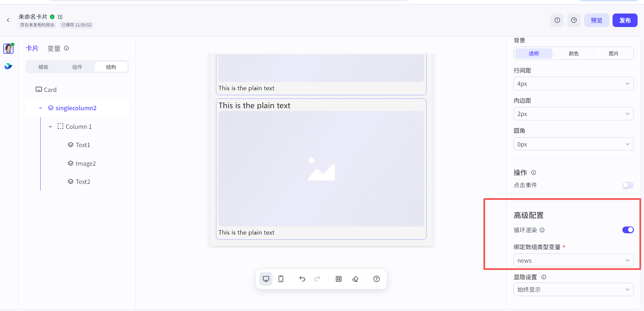This screenshot has height=311, width=644.
Task: Enable the 点击事件 toggle
Action: click(628, 185)
